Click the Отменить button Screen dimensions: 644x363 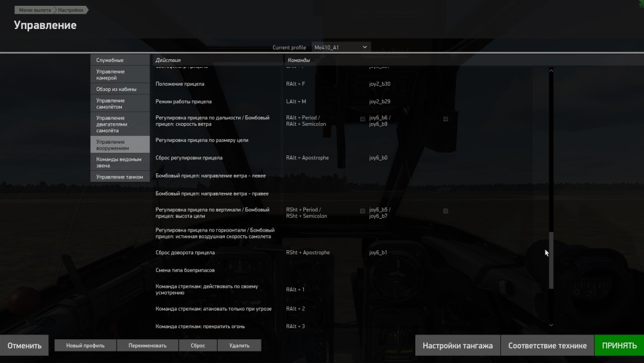(24, 346)
